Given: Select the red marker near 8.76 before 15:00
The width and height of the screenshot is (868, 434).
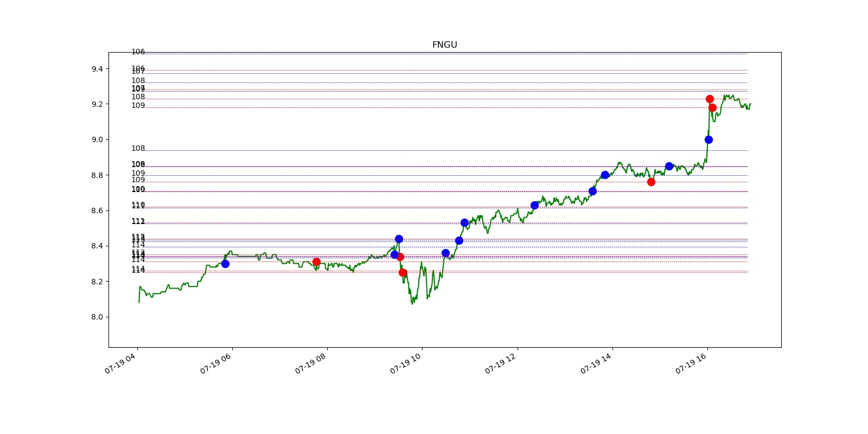Looking at the screenshot, I should 651,182.
